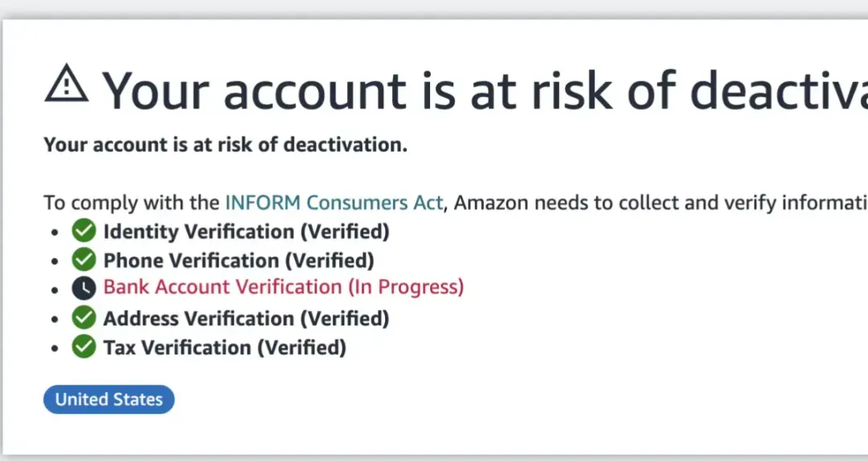This screenshot has height=461, width=868.
Task: Click the bullet before Bank Account Verification
Action: pos(55,290)
